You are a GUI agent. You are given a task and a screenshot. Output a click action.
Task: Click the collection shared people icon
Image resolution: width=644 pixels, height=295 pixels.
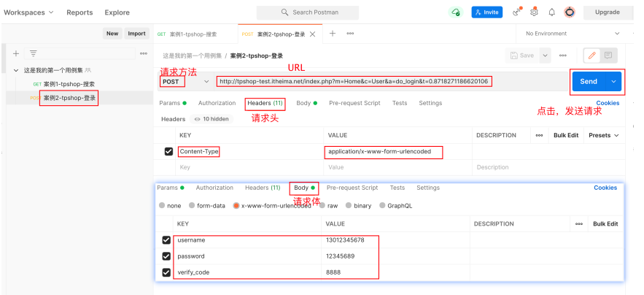pos(88,70)
